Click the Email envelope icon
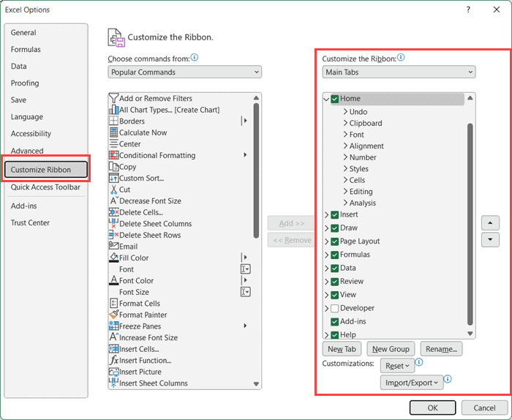The width and height of the screenshot is (512, 420). pos(113,246)
